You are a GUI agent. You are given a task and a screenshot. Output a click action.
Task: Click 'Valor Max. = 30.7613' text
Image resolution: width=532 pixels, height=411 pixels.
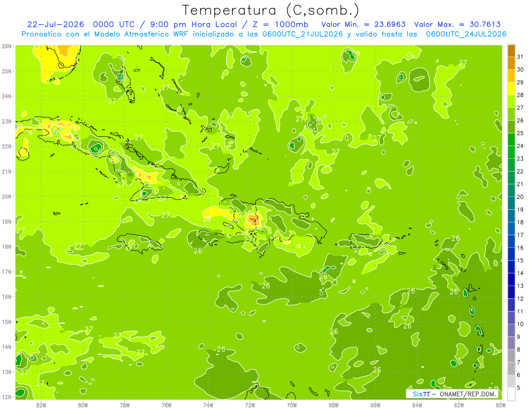(458, 24)
